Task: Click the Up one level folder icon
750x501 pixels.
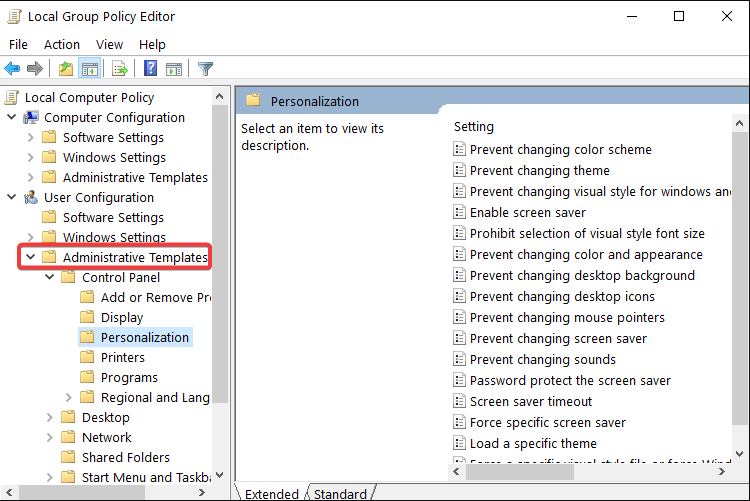Action: point(66,69)
